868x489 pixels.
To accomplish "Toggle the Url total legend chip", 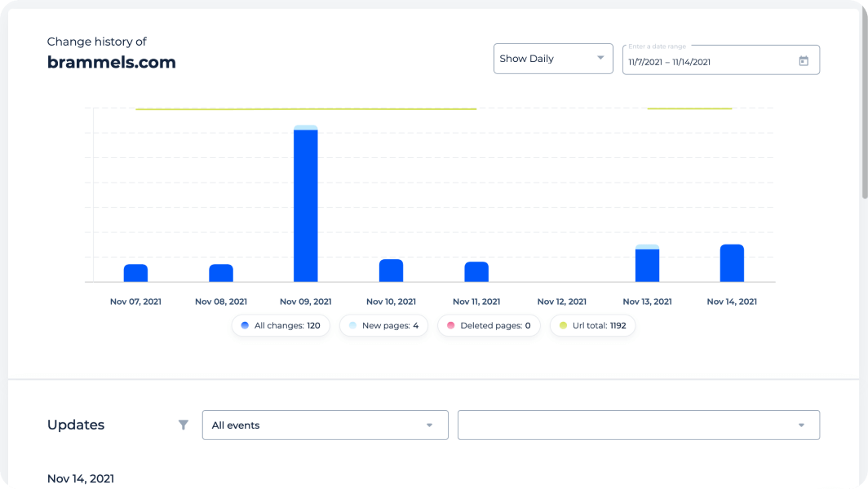I will point(592,325).
